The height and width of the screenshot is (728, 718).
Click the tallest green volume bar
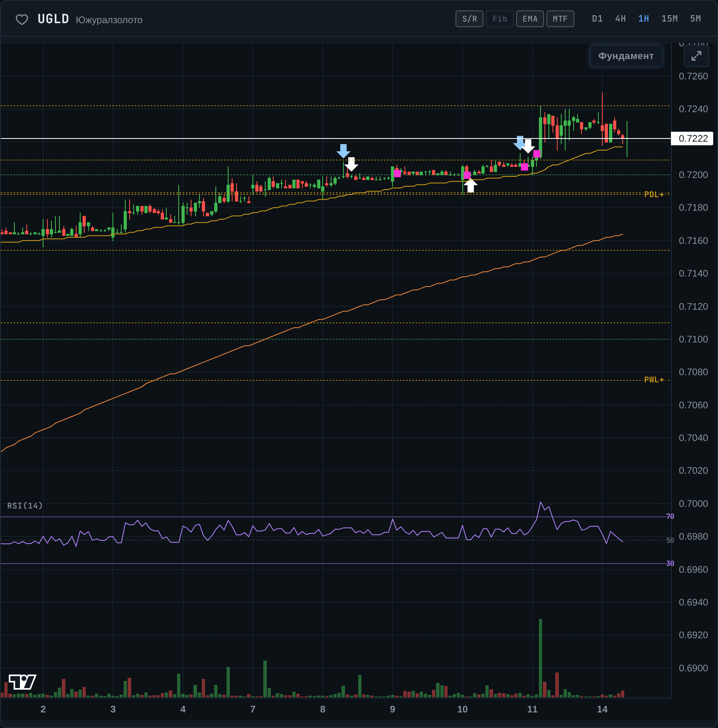(540, 658)
